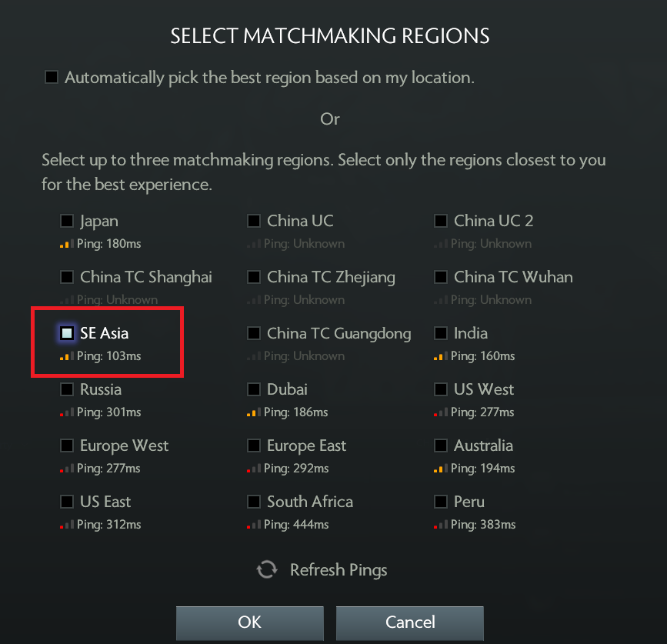Click the India ping signal bars
Viewport: 667px width, 644px height.
(441, 356)
